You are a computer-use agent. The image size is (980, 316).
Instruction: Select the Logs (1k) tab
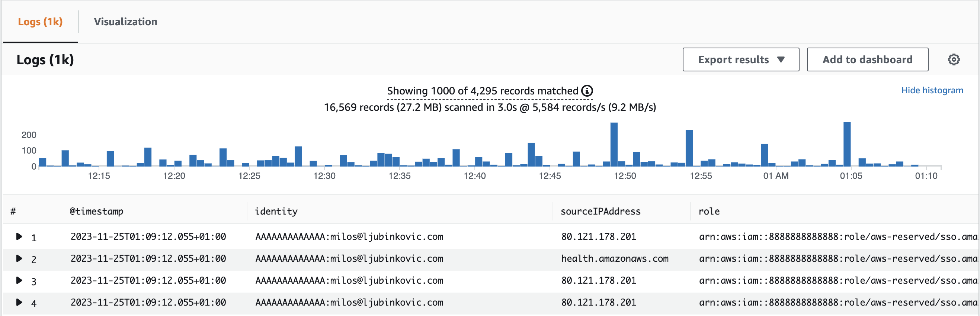40,22
